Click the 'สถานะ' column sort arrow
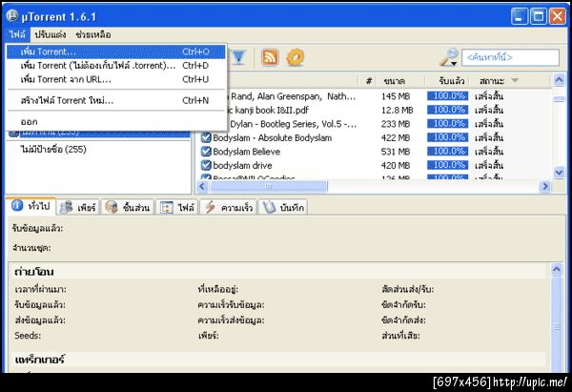This screenshot has width=572, height=392. pyautogui.click(x=515, y=80)
